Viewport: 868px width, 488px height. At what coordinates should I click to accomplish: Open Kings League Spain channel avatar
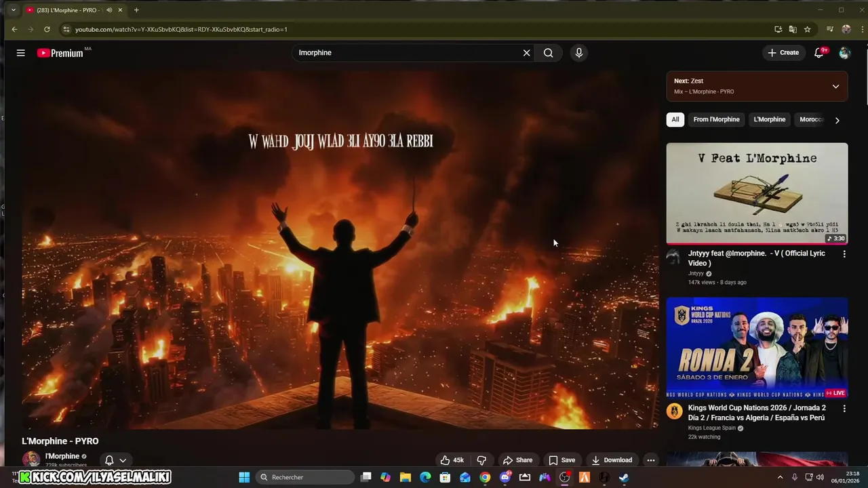(674, 411)
